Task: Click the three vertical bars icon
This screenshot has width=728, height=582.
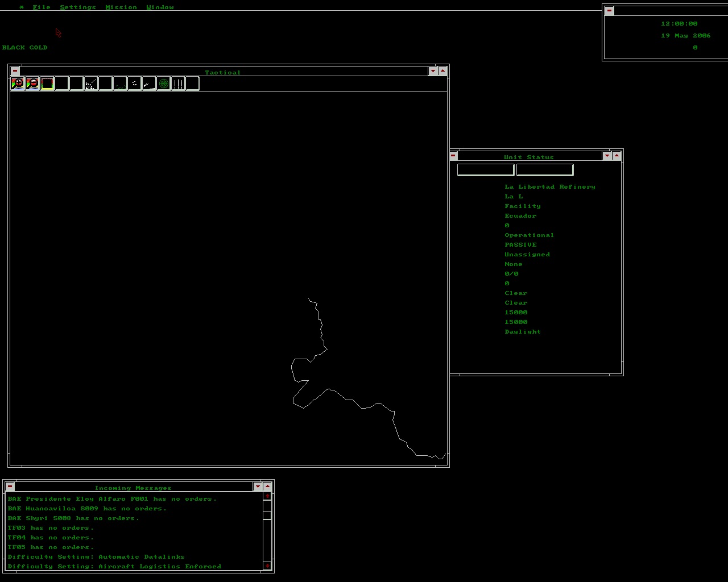Action: pos(178,84)
